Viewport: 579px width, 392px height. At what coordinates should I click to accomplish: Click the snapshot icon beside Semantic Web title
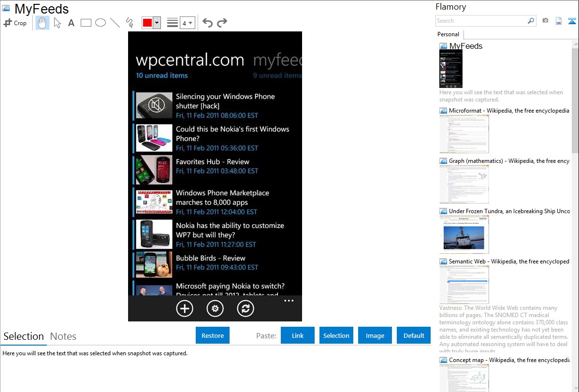coord(444,261)
